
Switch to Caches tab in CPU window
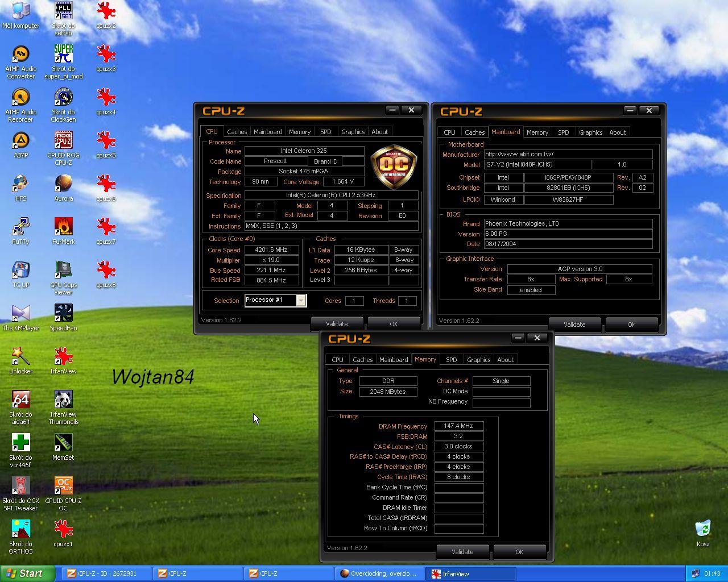(237, 132)
